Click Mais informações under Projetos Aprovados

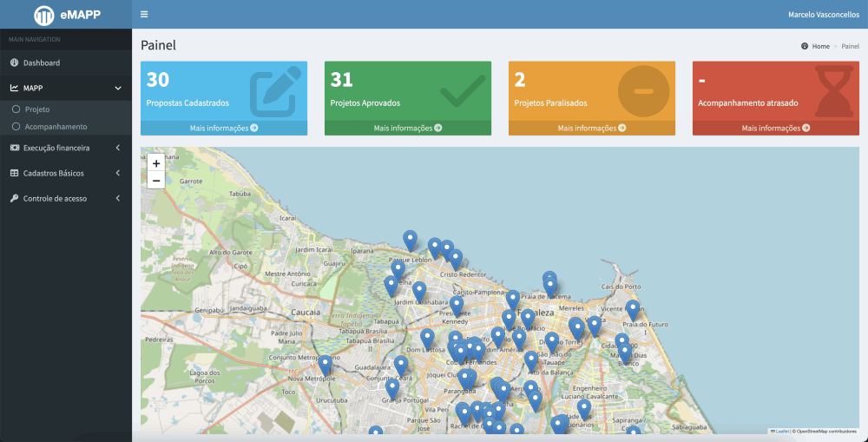pyautogui.click(x=408, y=128)
